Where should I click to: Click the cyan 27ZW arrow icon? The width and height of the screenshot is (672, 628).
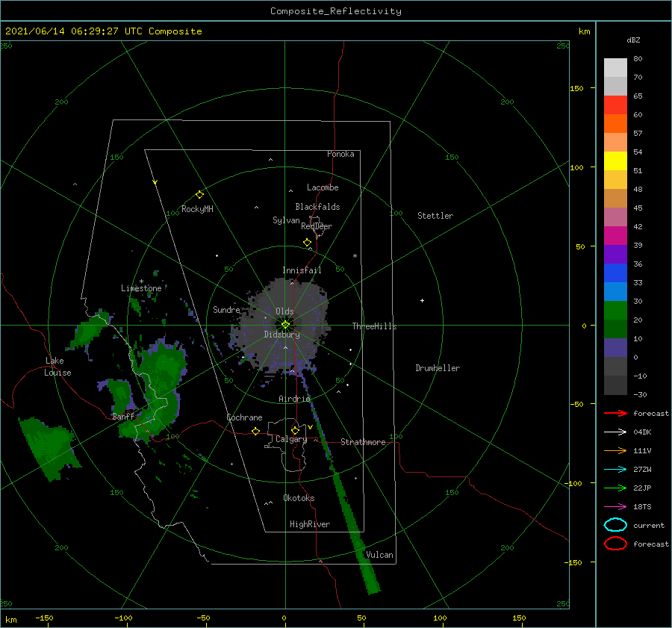(x=615, y=469)
